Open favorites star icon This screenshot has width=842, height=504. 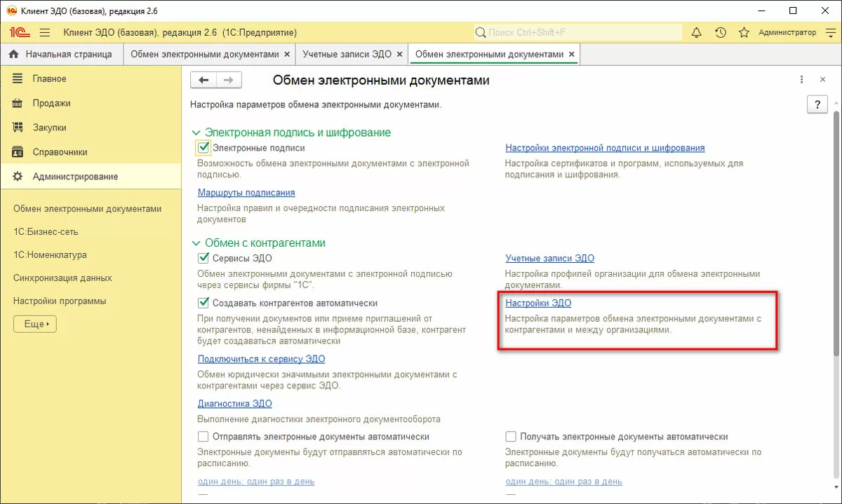click(x=744, y=33)
